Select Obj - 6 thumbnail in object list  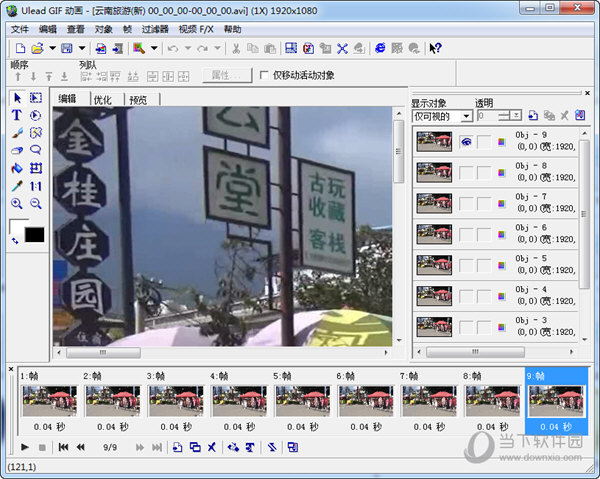434,234
